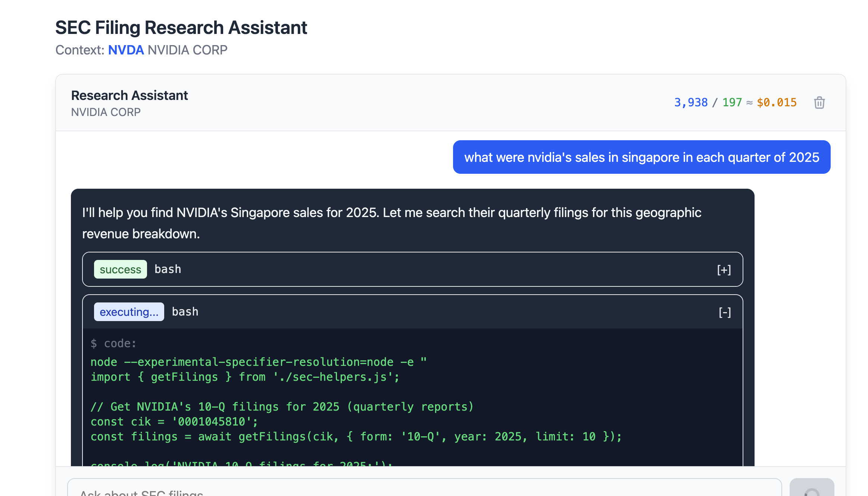Click the green success status badge
This screenshot has width=868, height=496.
coord(120,269)
